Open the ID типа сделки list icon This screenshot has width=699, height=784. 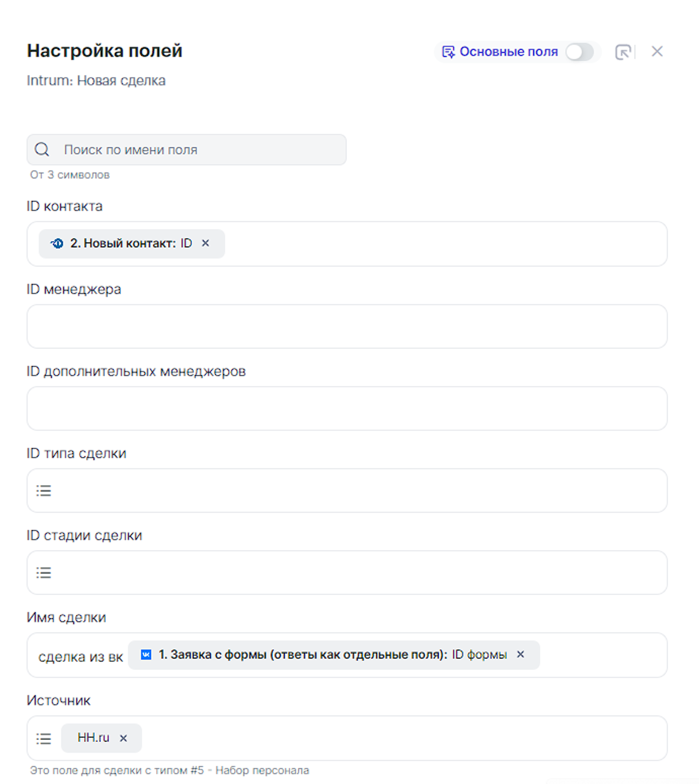(44, 490)
